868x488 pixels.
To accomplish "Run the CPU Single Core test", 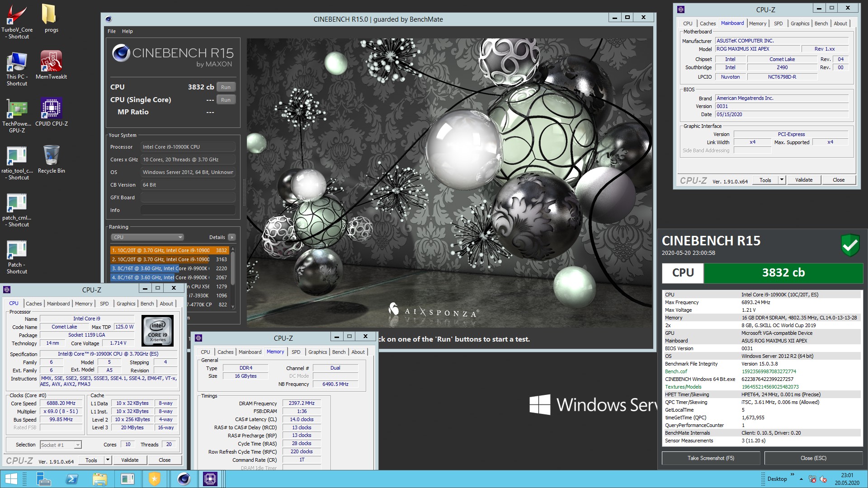I will 226,100.
